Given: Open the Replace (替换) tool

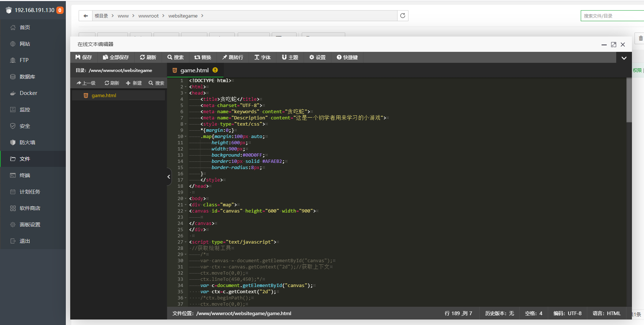Looking at the screenshot, I should click(203, 57).
